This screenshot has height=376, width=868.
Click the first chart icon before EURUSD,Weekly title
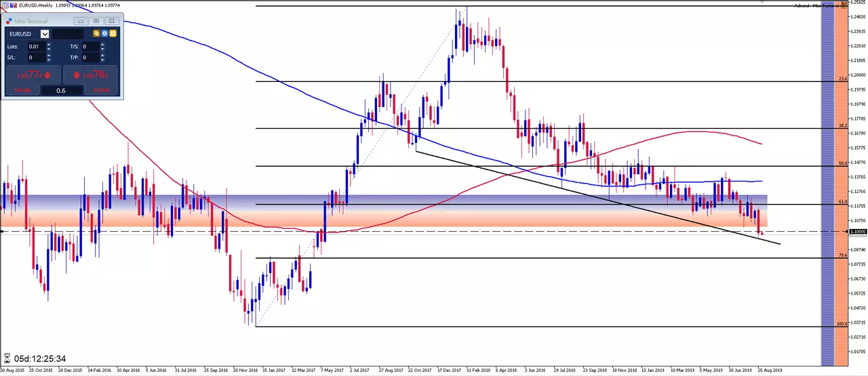click(x=5, y=5)
